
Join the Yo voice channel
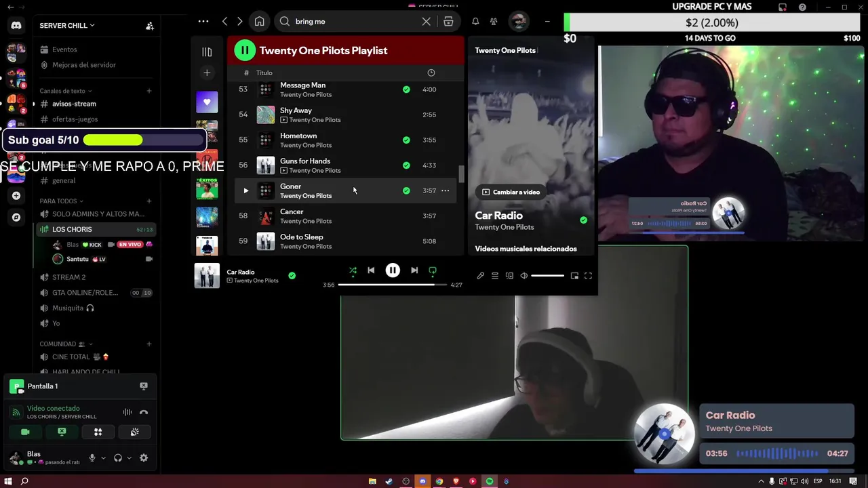click(56, 323)
